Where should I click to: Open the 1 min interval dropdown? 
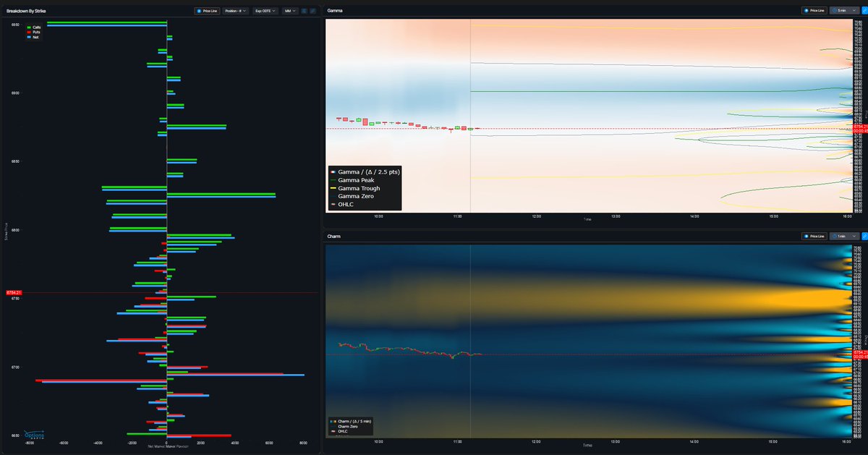click(x=843, y=237)
